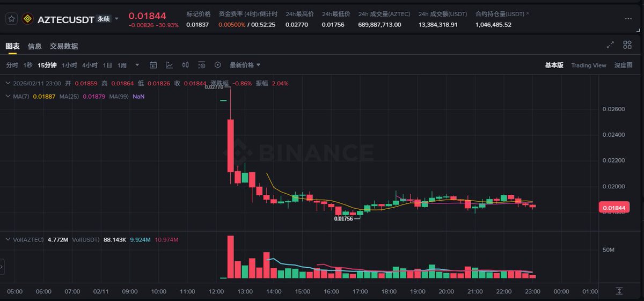The height and width of the screenshot is (301, 644).
Task: Open the 交易数据 tab
Action: (x=63, y=46)
